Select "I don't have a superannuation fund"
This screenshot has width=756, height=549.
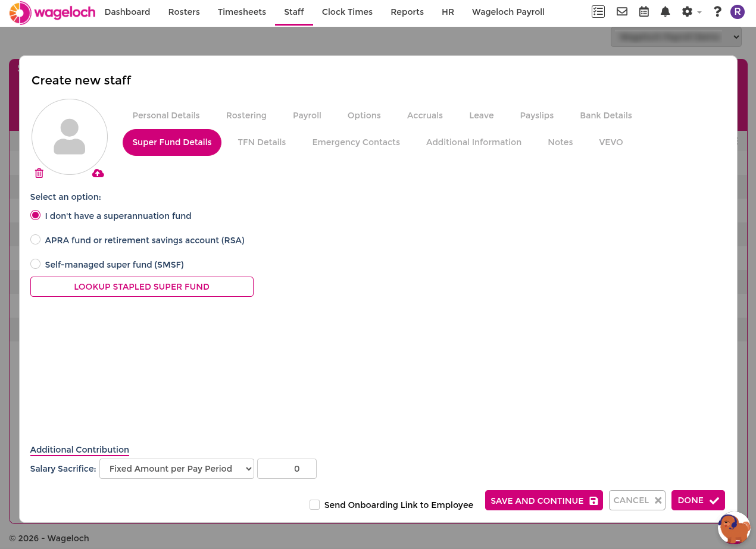tap(36, 215)
